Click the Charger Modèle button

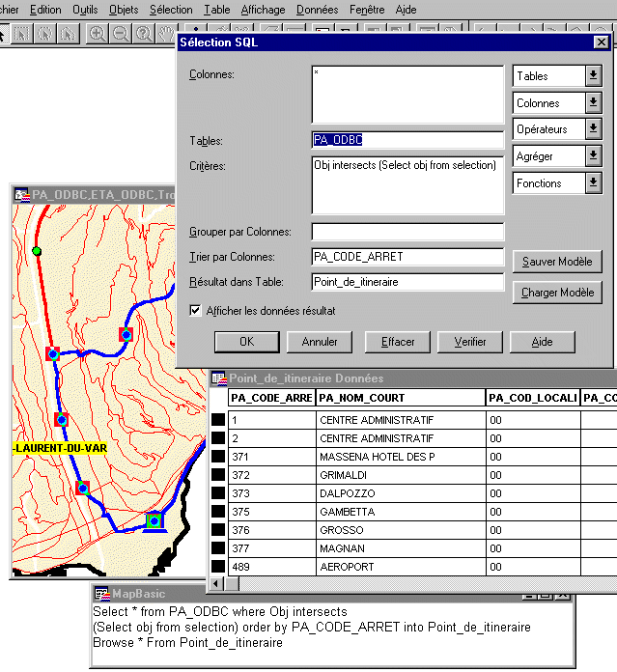coord(557,293)
